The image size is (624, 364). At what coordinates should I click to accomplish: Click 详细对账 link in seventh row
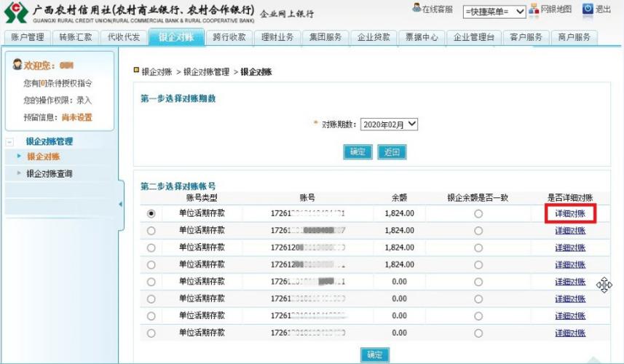click(x=570, y=316)
